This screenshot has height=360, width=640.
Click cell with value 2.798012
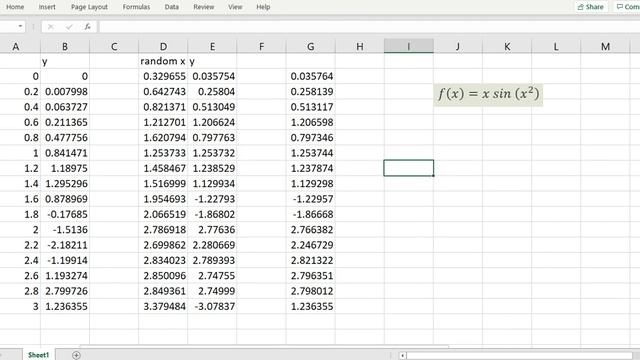(311, 291)
